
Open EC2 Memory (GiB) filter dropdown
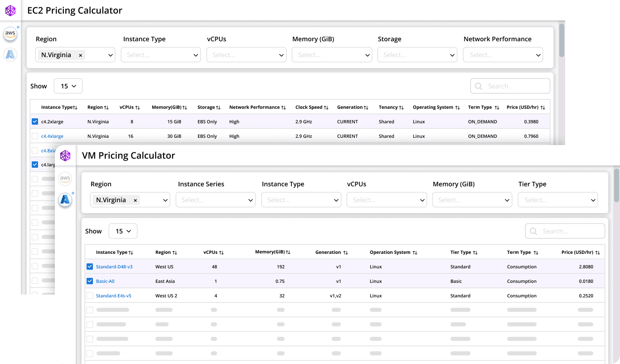point(332,55)
